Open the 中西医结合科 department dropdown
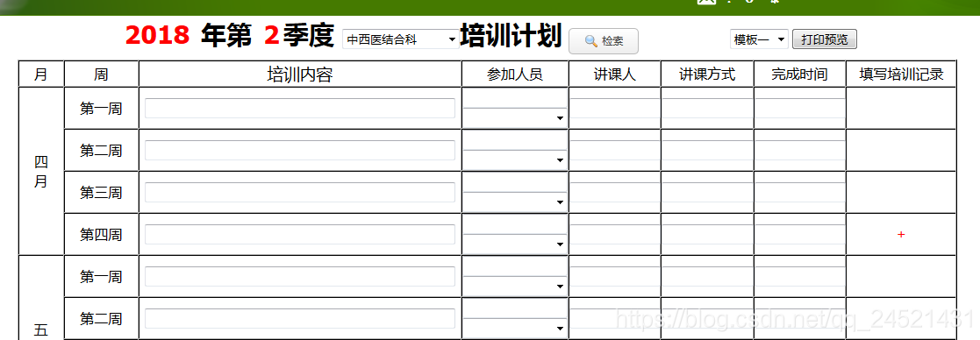 point(401,40)
